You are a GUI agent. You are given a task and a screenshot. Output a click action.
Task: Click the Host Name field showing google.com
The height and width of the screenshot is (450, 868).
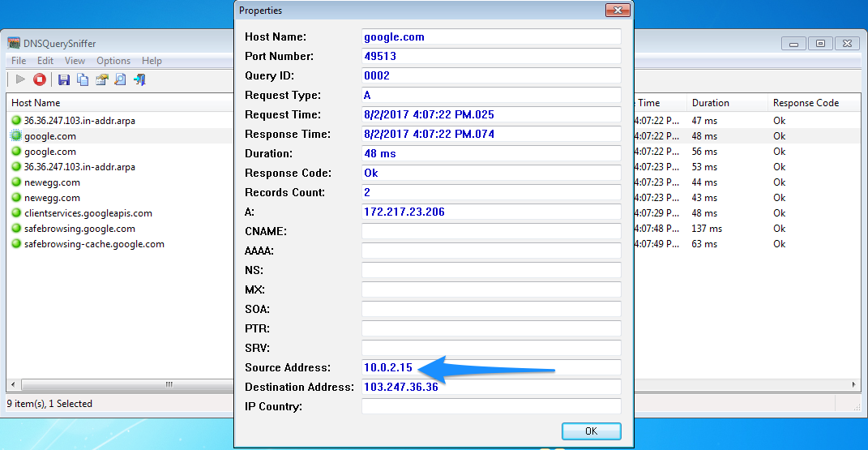pos(491,37)
